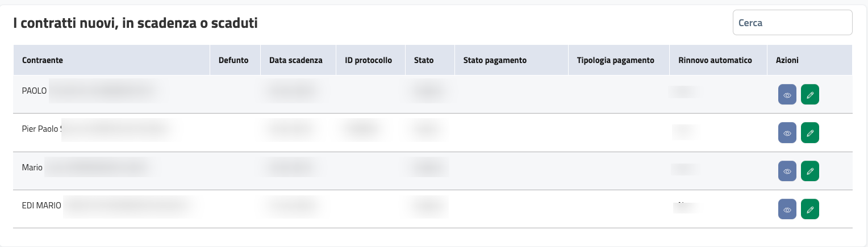View the Pier Paolo contract (eye icon)
868x247 pixels.
pyautogui.click(x=787, y=133)
